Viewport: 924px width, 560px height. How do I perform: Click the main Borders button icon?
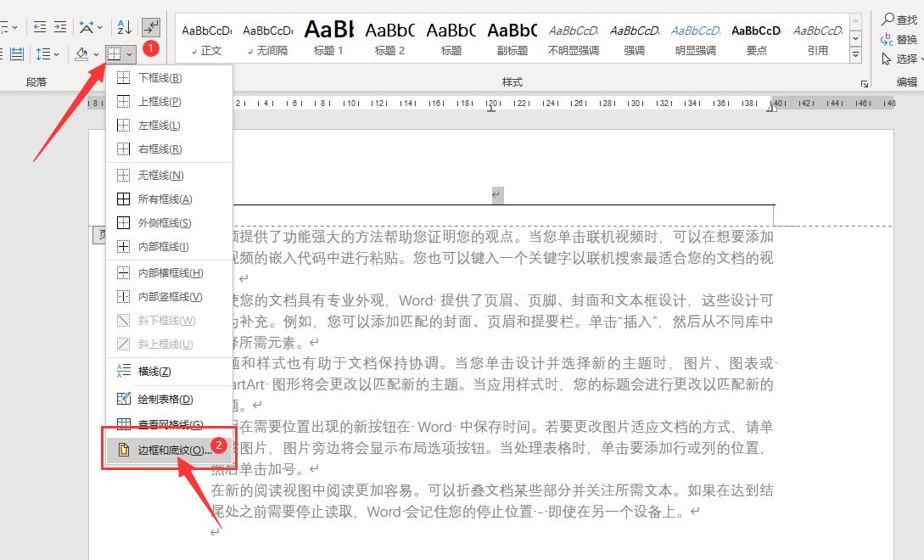point(114,53)
